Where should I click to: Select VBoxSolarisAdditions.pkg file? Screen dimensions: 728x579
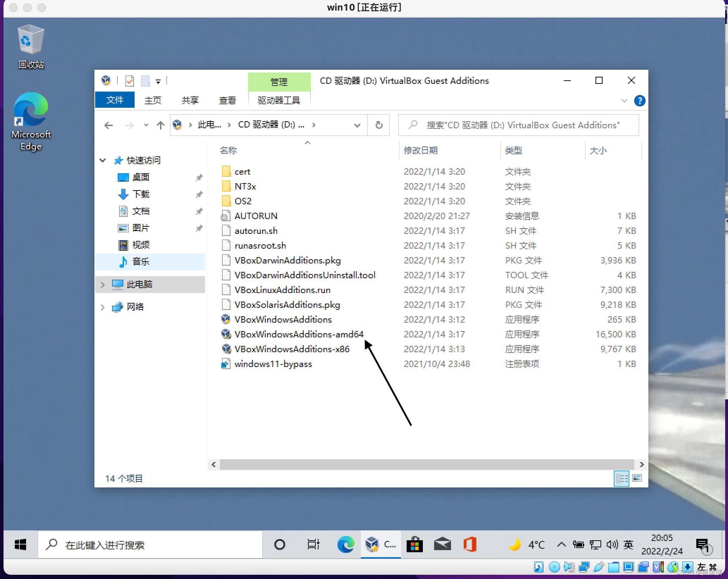point(287,305)
